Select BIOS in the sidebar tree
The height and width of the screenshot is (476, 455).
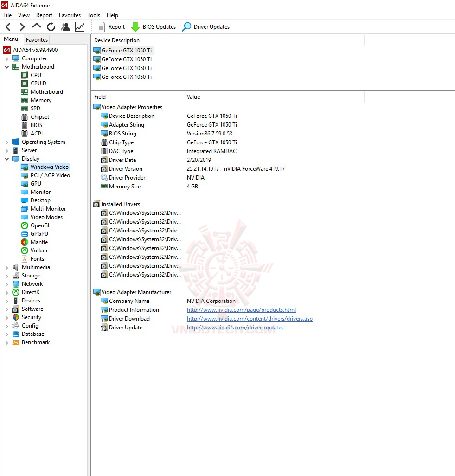pos(37,125)
